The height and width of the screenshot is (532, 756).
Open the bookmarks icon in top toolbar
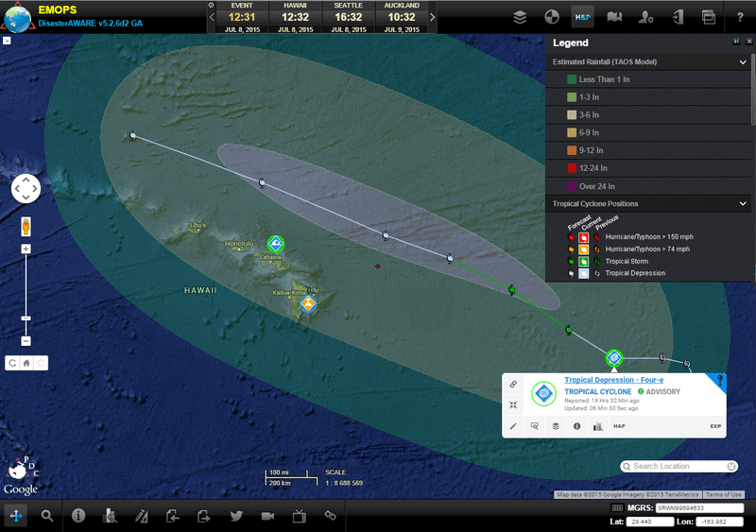click(x=614, y=17)
